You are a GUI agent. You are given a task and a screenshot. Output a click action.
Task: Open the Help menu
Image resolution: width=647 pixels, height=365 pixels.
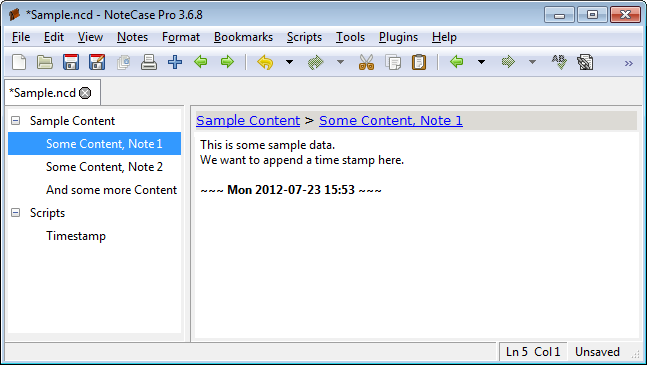444,37
